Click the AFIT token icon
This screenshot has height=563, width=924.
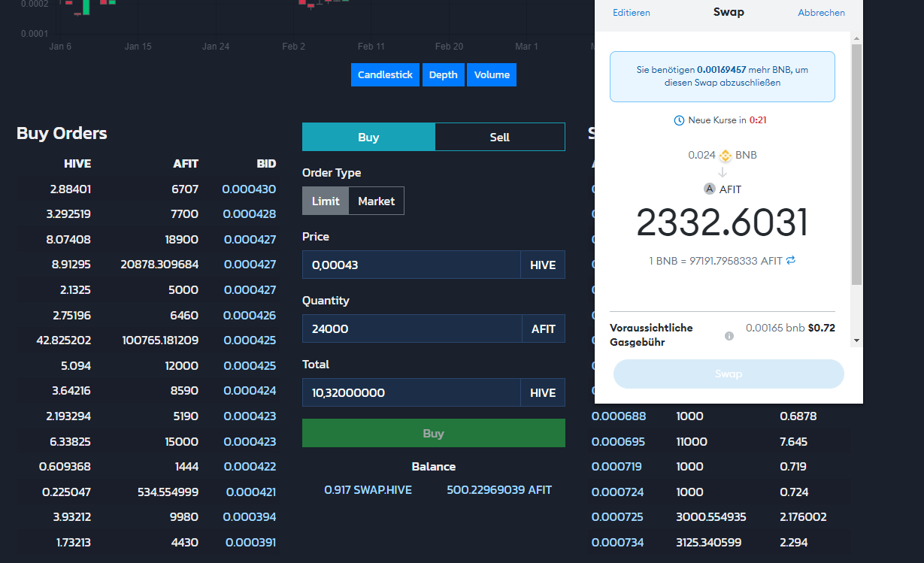coord(709,189)
